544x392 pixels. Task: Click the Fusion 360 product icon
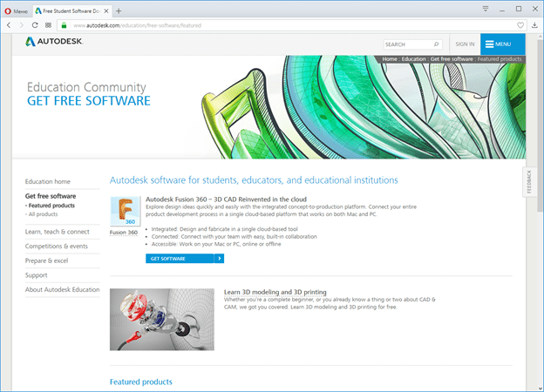[x=125, y=211]
